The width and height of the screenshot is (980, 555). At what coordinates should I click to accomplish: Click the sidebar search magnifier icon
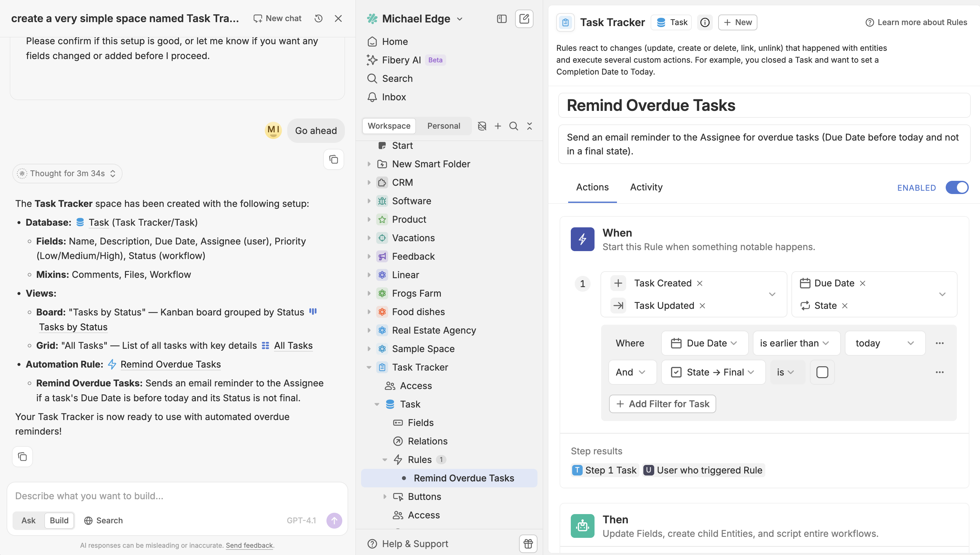[x=513, y=126]
